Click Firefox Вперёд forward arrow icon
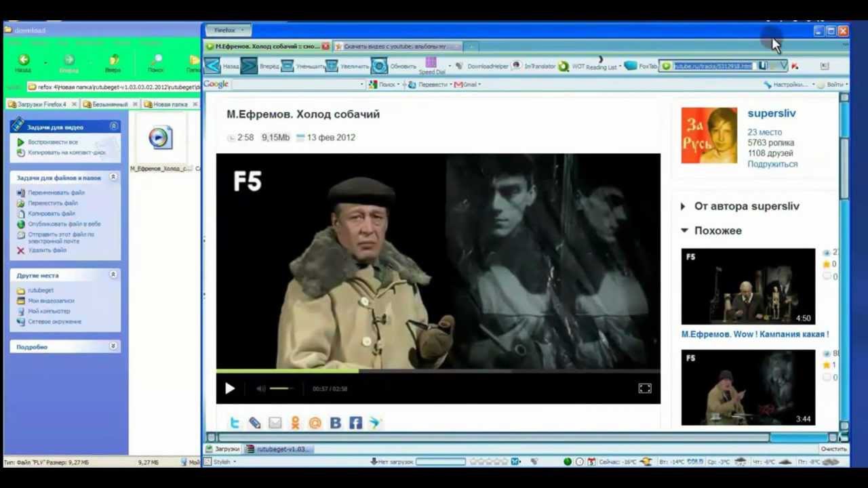868x488 pixels. click(249, 65)
